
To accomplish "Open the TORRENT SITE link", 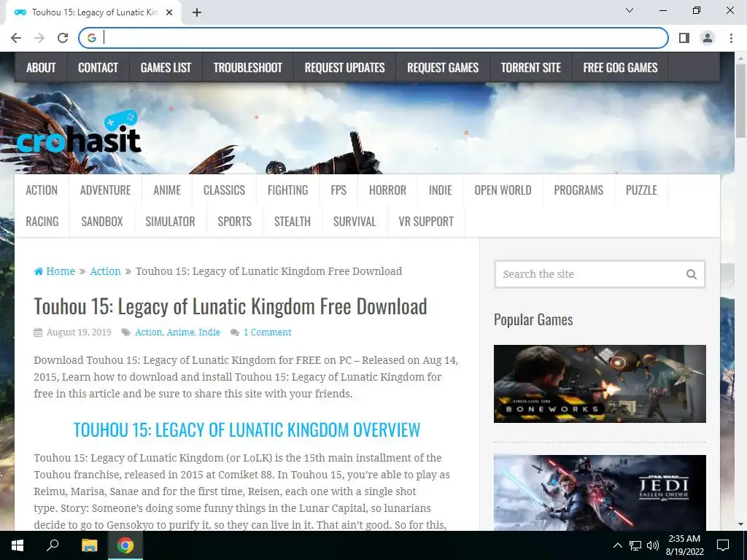I will click(531, 68).
